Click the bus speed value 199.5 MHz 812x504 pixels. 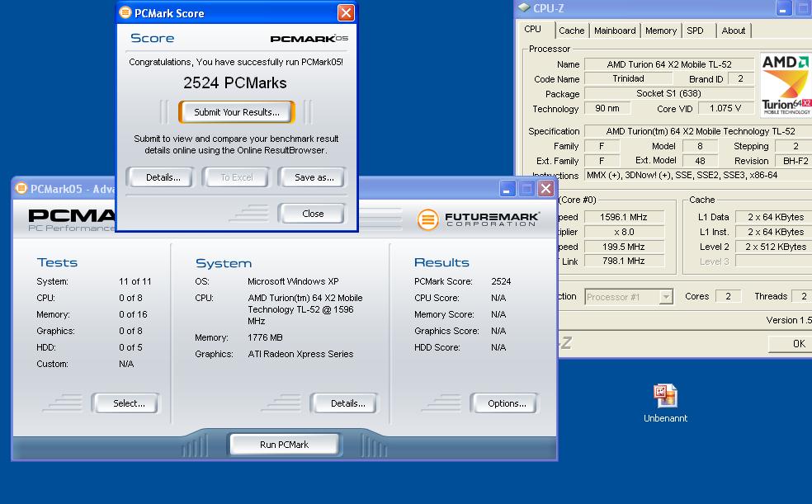point(624,247)
